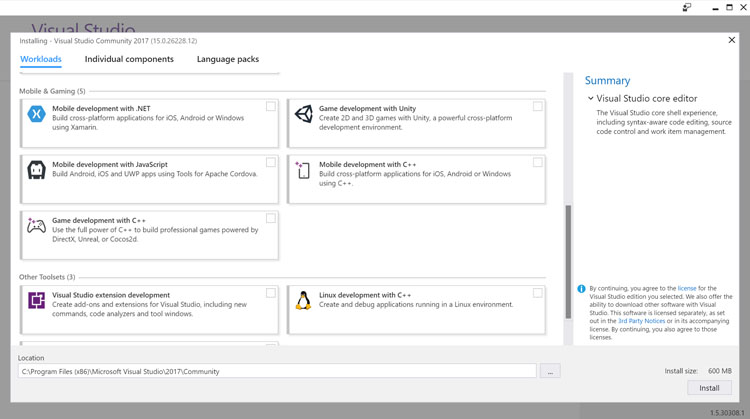
Task: Click the Install size 600 MB value
Action: (720, 371)
